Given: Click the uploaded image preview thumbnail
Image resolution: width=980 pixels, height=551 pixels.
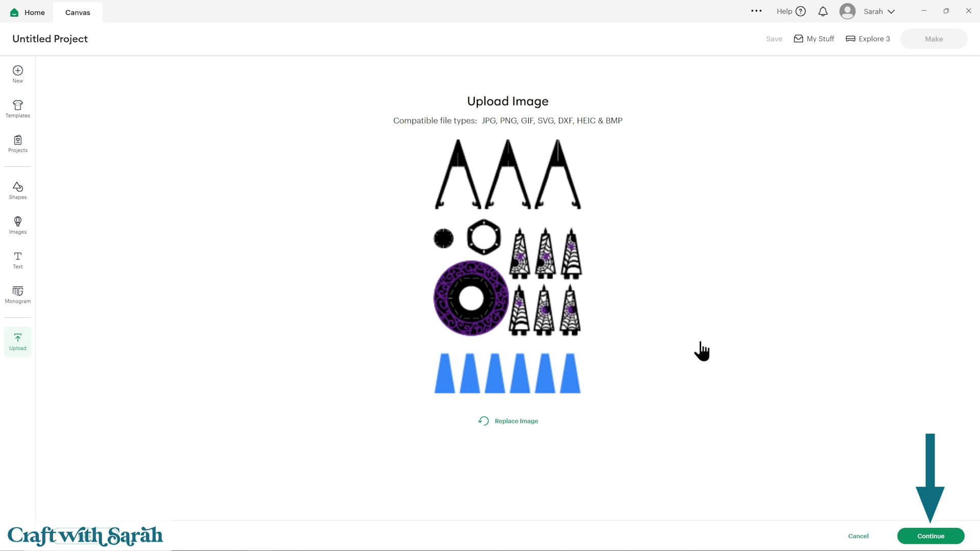Looking at the screenshot, I should [507, 266].
